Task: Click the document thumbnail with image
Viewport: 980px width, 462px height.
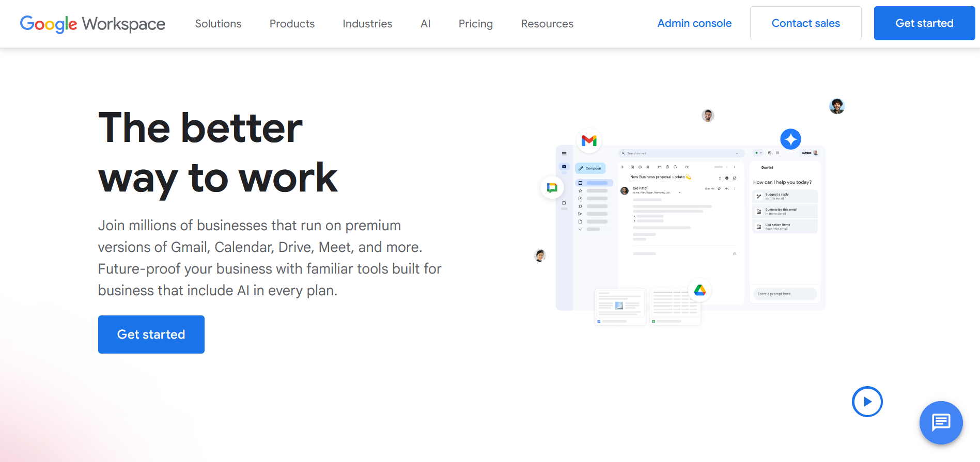Action: tap(620, 308)
